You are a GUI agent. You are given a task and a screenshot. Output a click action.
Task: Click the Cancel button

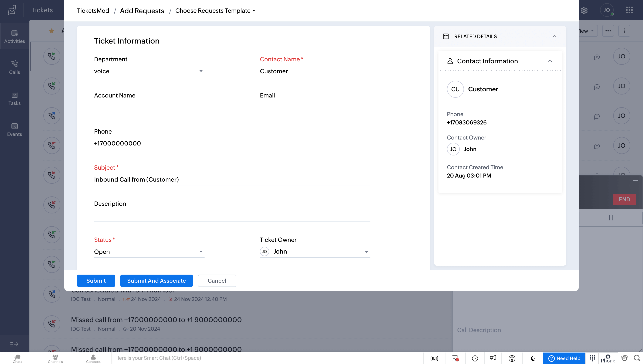coord(217,281)
